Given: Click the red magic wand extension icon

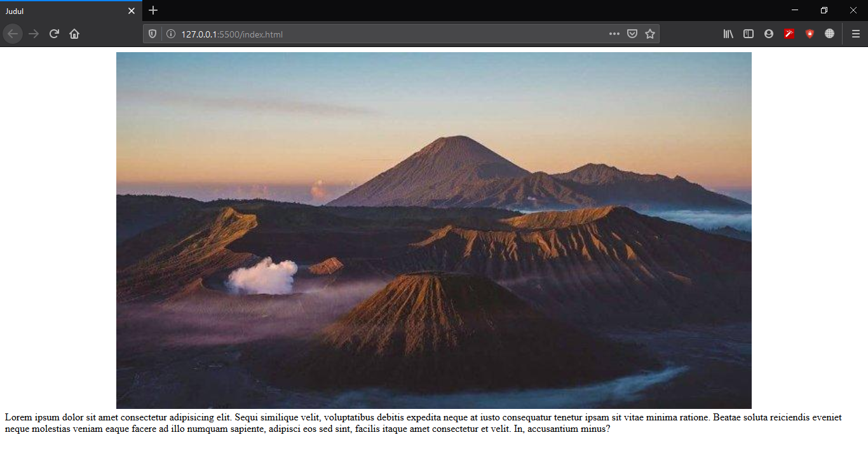Looking at the screenshot, I should pos(789,34).
